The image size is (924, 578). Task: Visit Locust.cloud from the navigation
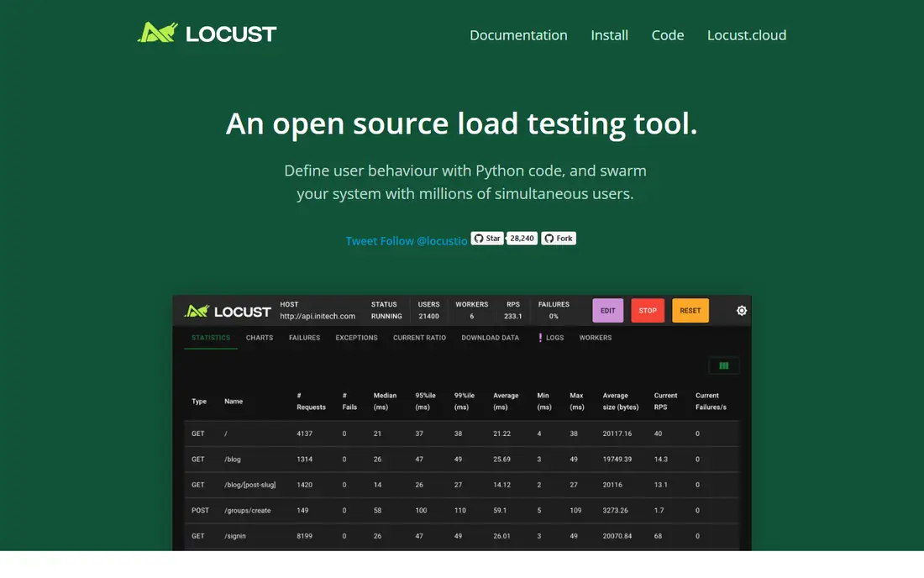(x=747, y=35)
